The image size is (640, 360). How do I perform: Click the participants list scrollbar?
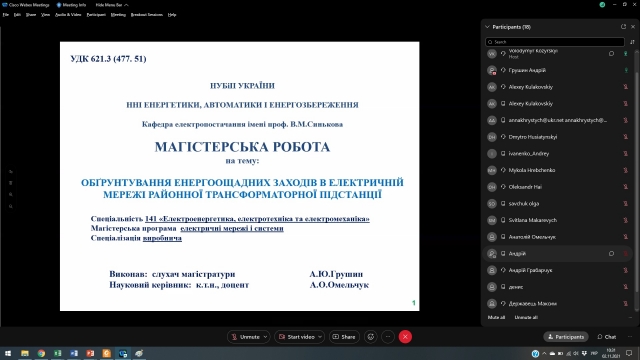[636, 171]
